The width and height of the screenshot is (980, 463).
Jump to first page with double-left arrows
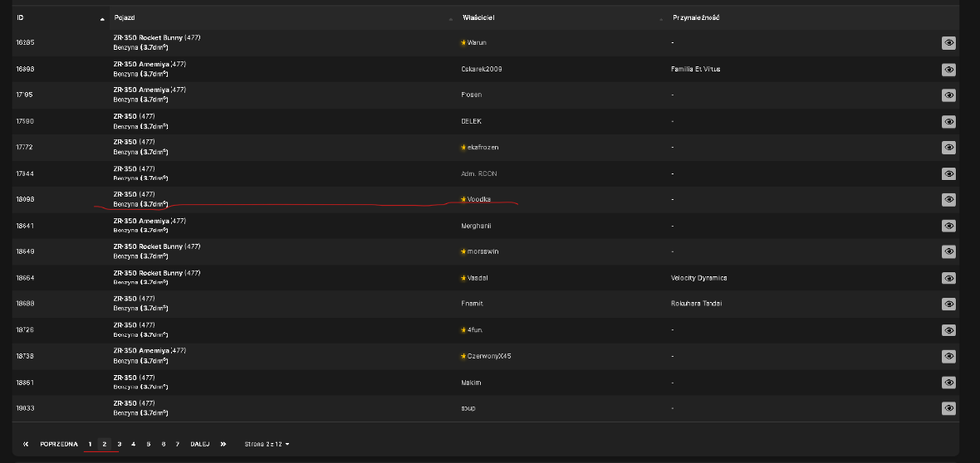[x=25, y=444]
